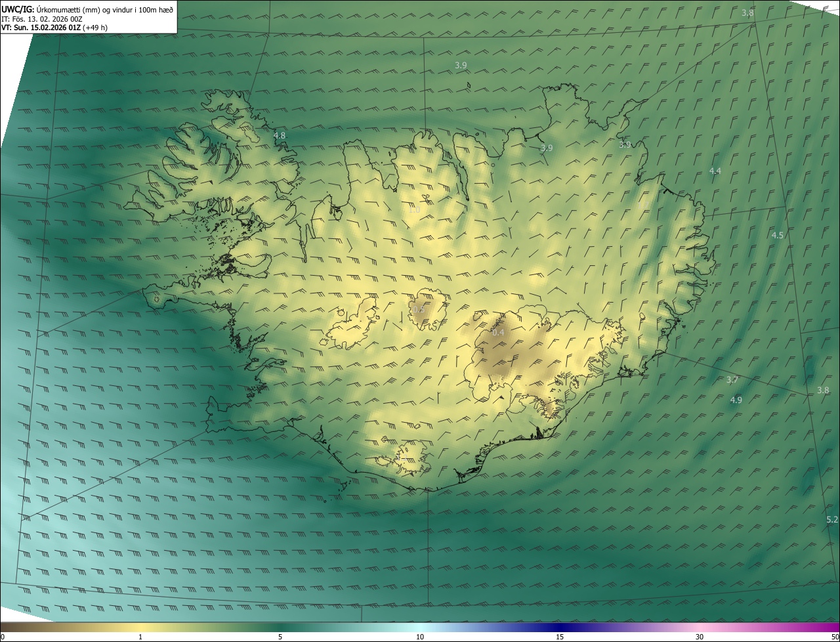Image resolution: width=840 pixels, height=642 pixels.
Task: Click the 0.5 value on the central glacier
Action: (x=419, y=309)
